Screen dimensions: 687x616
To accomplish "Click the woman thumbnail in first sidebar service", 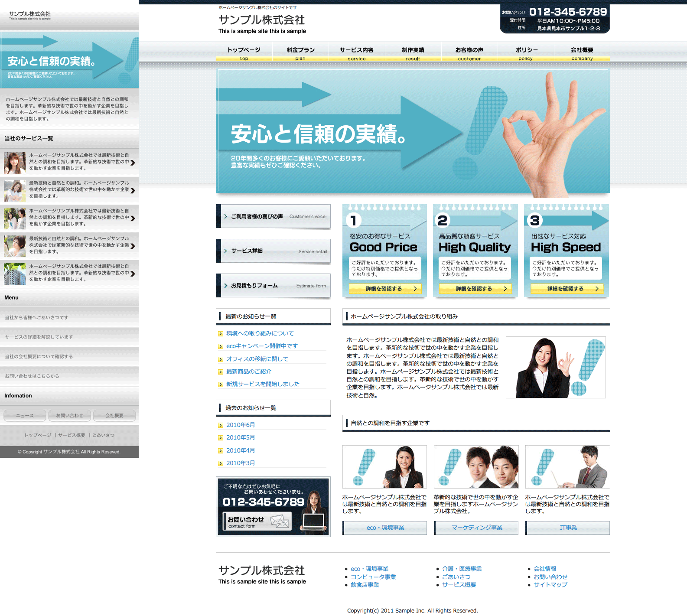I will pos(15,163).
